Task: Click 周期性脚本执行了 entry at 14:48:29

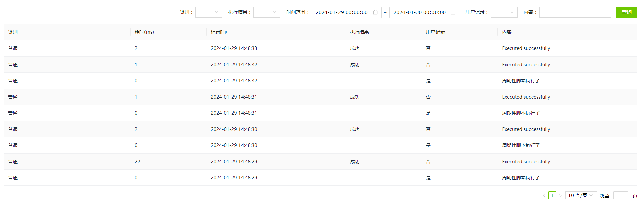Action: pyautogui.click(x=521, y=178)
